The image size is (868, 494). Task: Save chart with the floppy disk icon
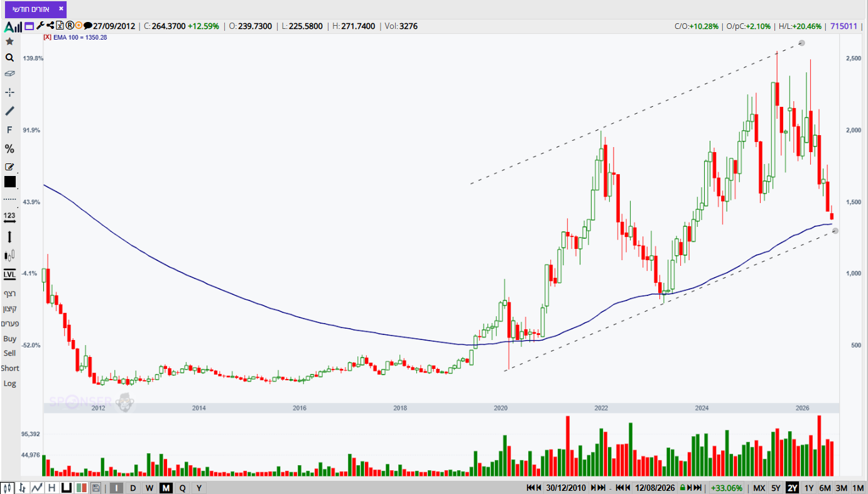pos(95,488)
